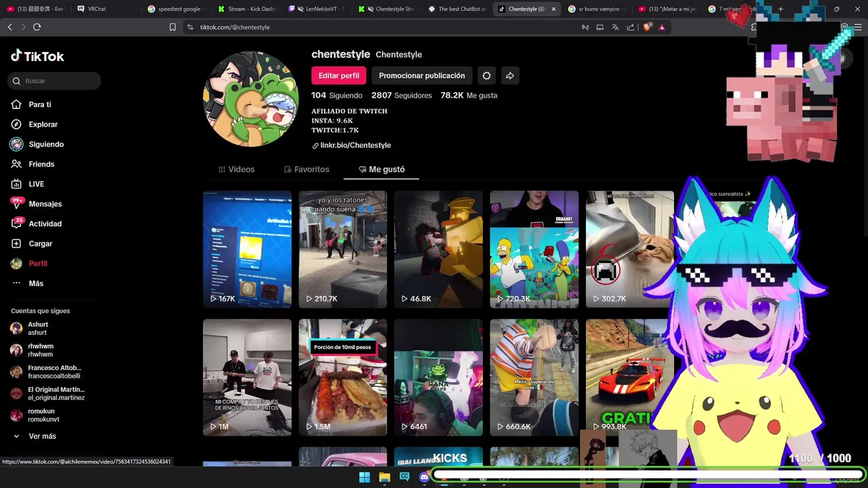This screenshot has width=868, height=488.
Task: Close the active Chentestyle TikTok tab
Action: coord(553,9)
